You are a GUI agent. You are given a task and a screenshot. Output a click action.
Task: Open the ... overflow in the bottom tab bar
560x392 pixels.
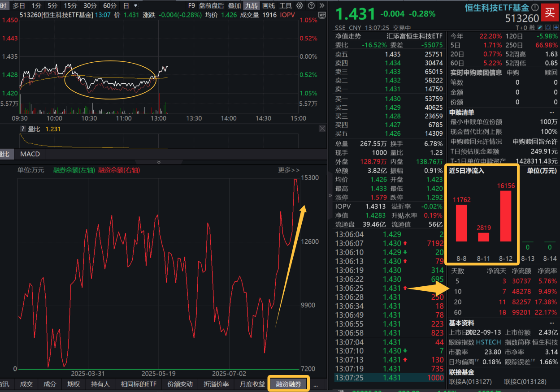tap(316, 386)
